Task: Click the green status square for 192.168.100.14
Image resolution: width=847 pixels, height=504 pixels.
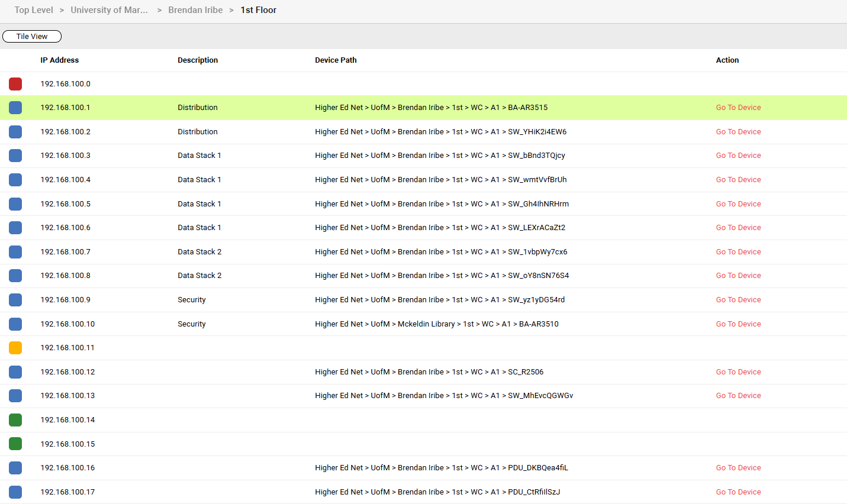Action: pos(15,420)
